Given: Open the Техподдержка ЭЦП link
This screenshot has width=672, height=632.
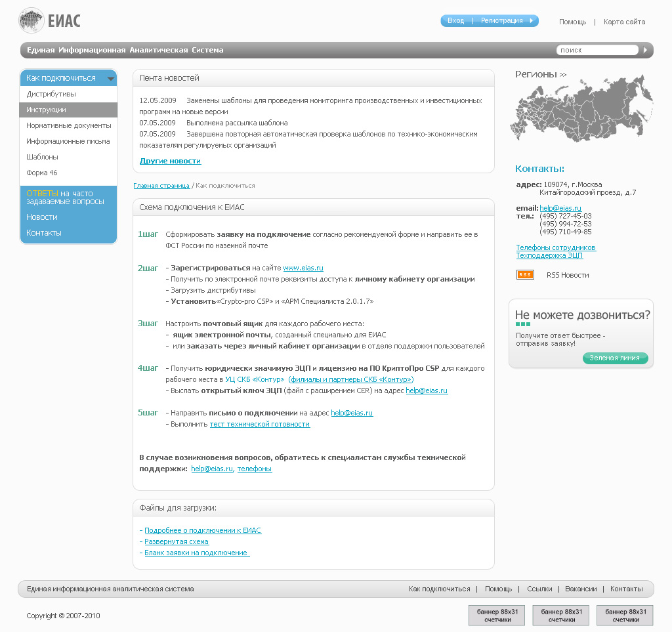Looking at the screenshot, I should tap(549, 255).
